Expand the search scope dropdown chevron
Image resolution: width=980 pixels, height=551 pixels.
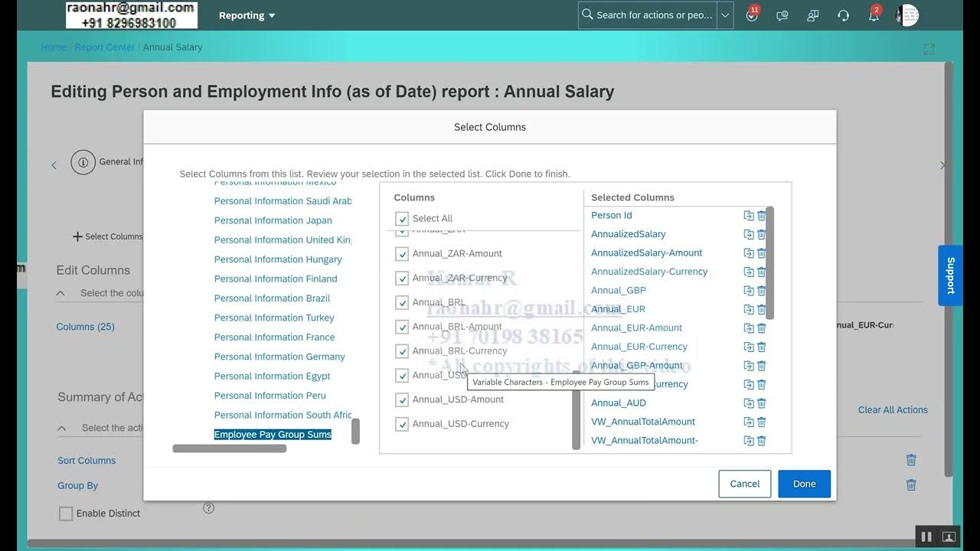[x=725, y=15]
